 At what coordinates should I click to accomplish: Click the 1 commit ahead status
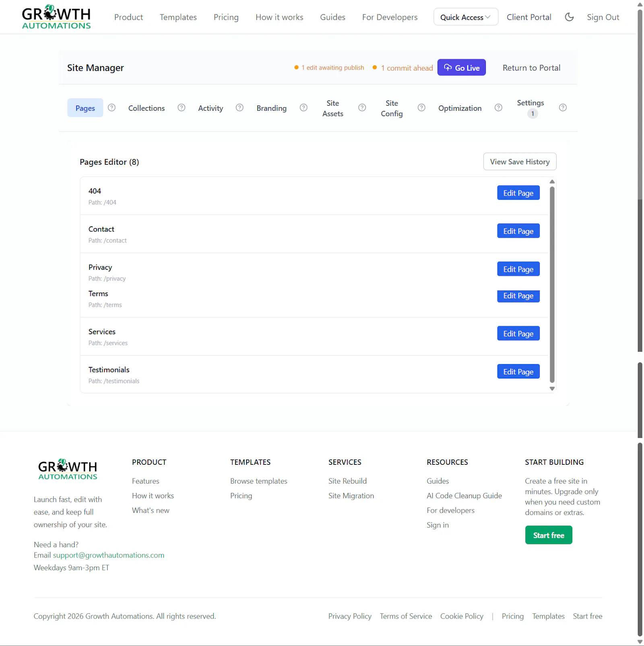click(x=403, y=68)
